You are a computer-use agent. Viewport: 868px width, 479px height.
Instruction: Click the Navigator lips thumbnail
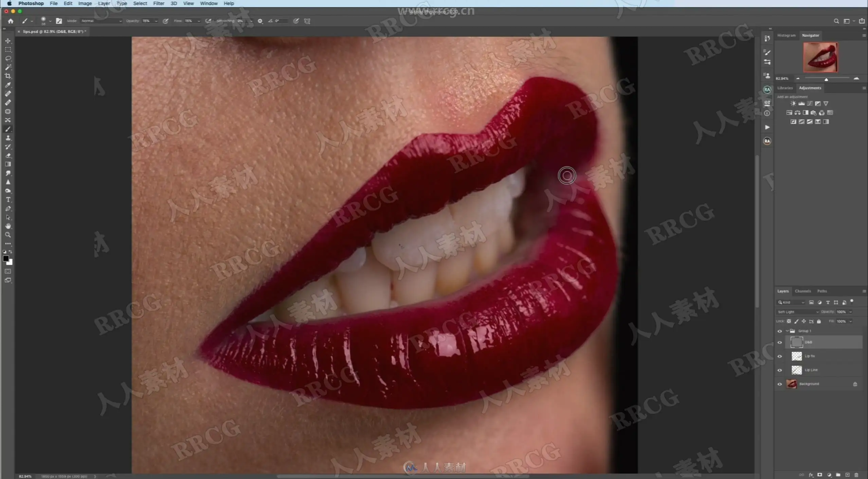tap(820, 57)
